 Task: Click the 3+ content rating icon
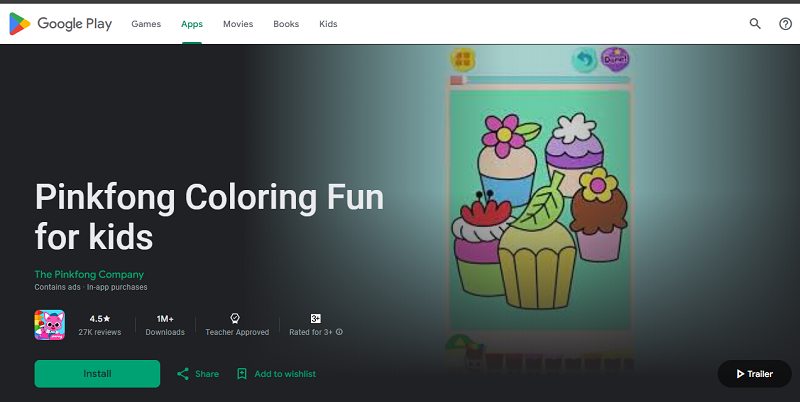(315, 318)
